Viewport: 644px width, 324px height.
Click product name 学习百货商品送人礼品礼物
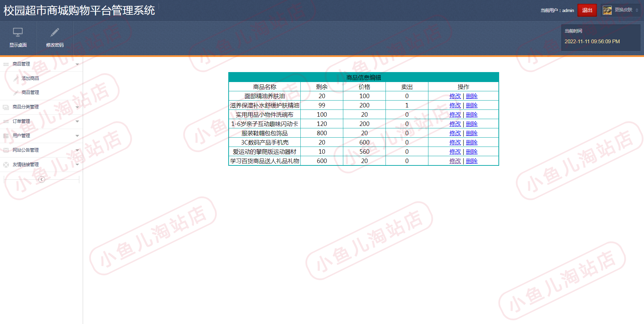[265, 161]
